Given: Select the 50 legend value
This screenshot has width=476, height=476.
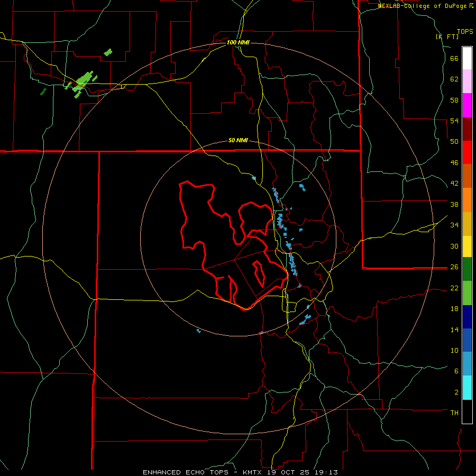Looking at the screenshot, I should click(454, 141).
